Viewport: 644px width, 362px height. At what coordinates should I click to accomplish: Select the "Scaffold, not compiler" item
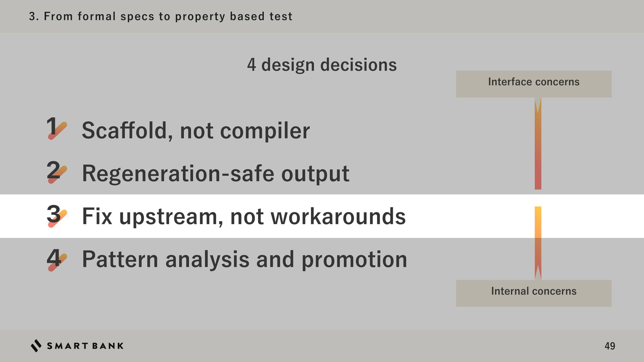tap(196, 130)
